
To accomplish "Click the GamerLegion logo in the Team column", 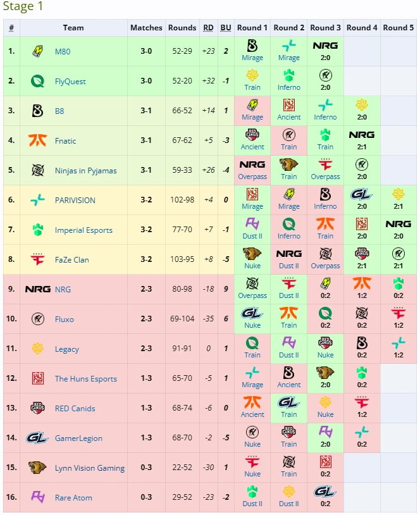I will [x=37, y=438].
